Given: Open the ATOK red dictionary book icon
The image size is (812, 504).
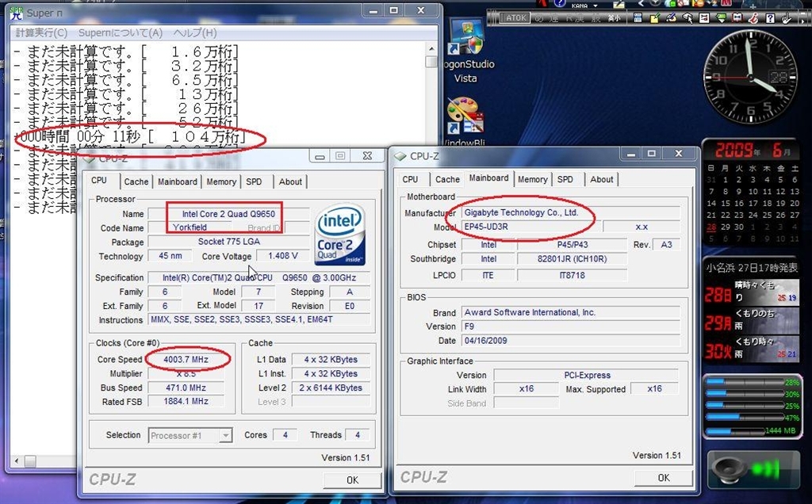Looking at the screenshot, I should [x=737, y=18].
